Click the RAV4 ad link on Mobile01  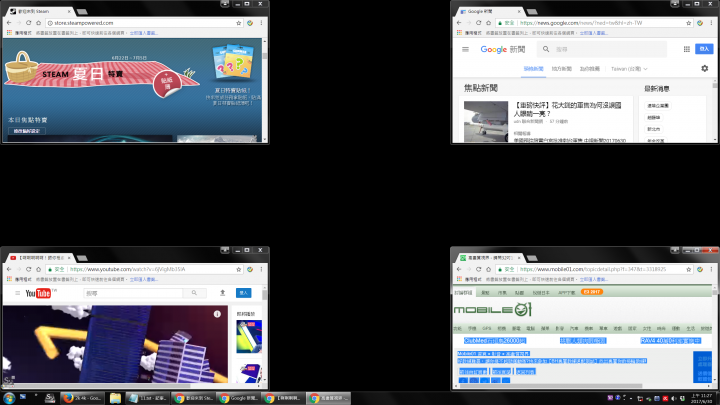point(670,341)
